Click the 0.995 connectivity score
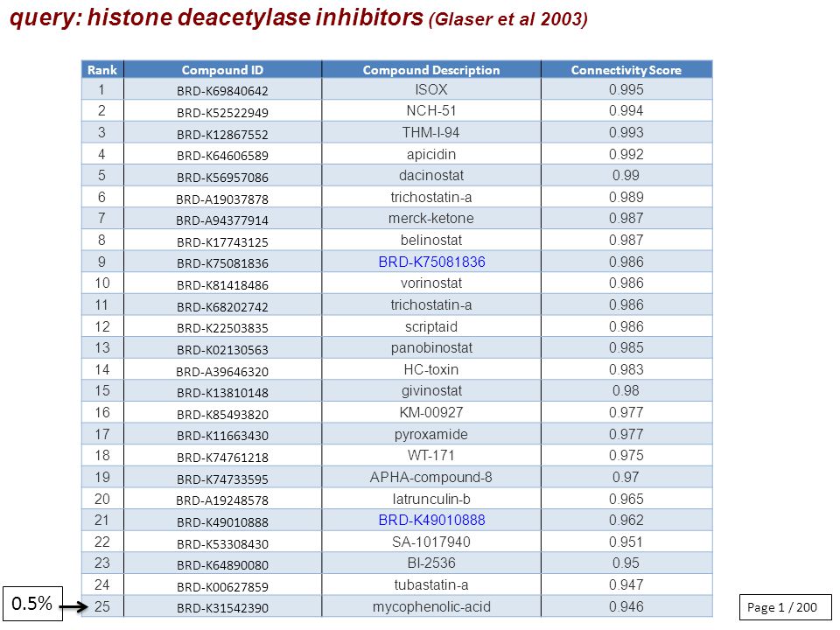Viewport: 840px width, 630px height. click(626, 89)
